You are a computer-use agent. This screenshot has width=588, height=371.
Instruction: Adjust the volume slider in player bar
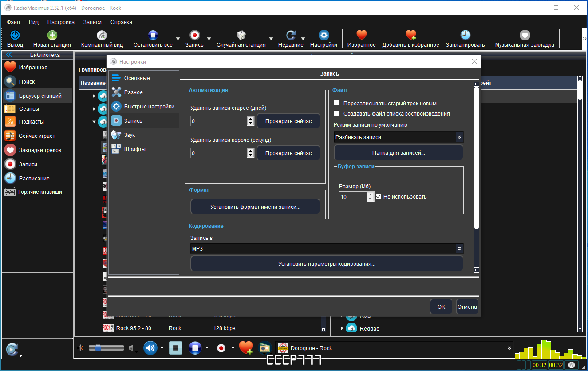click(x=107, y=348)
